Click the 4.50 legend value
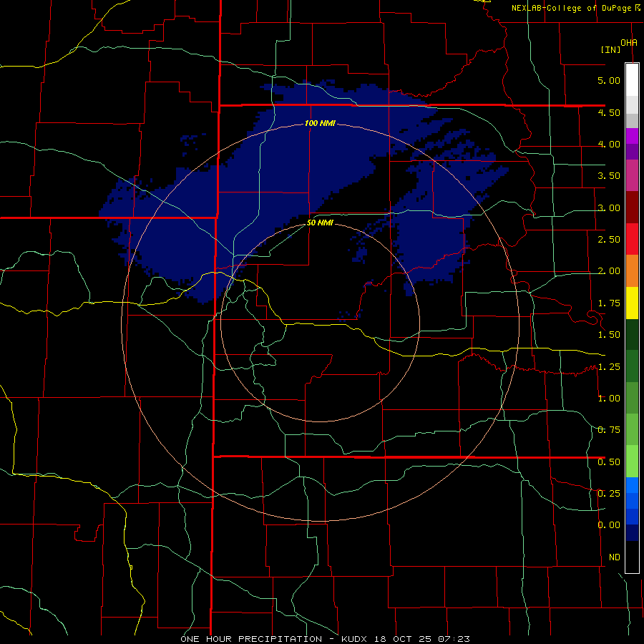 [x=609, y=112]
